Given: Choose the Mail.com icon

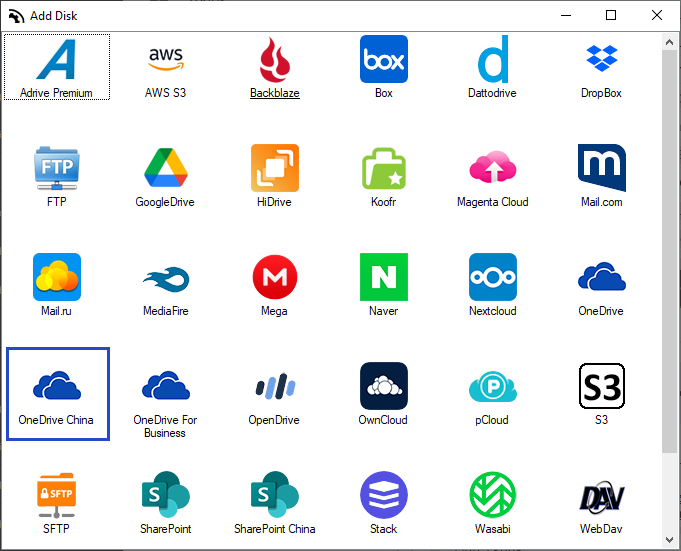Looking at the screenshot, I should [x=602, y=168].
